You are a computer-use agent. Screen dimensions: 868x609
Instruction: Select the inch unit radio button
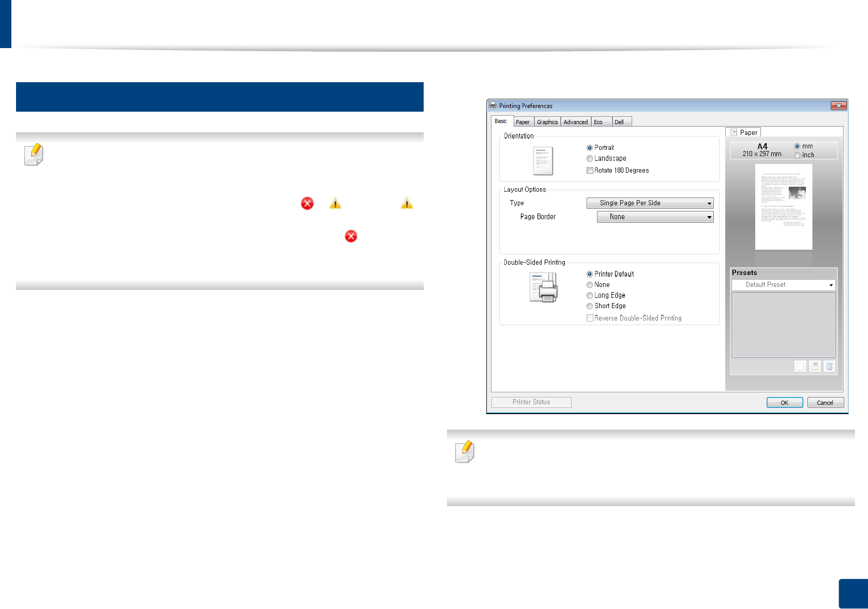(x=797, y=155)
